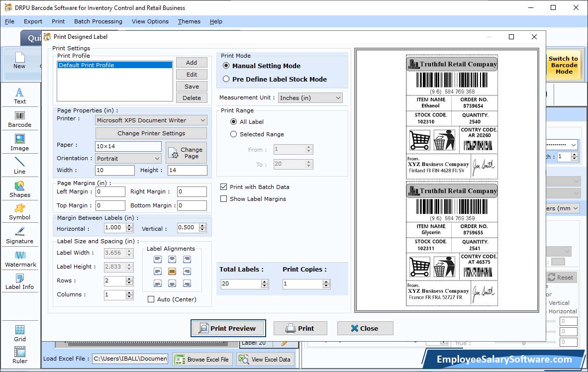Click Switch to Barcode Mode button
The width and height of the screenshot is (588, 372).
tap(563, 65)
